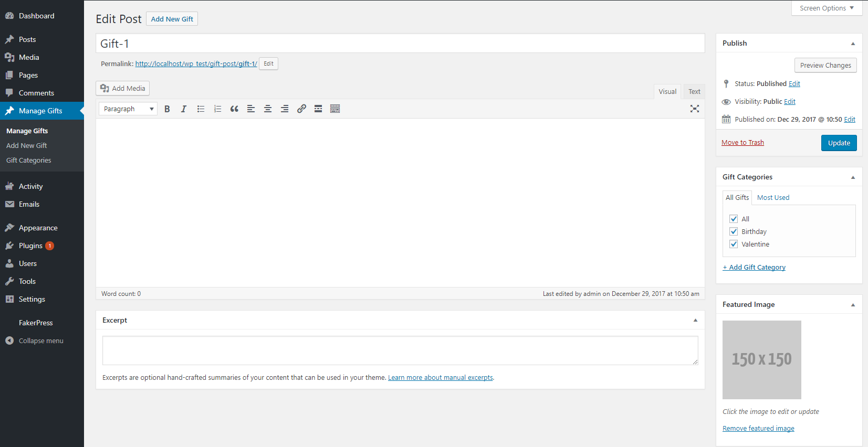Click the 150x150 featured image thumbnail
The width and height of the screenshot is (868, 447).
click(x=762, y=360)
